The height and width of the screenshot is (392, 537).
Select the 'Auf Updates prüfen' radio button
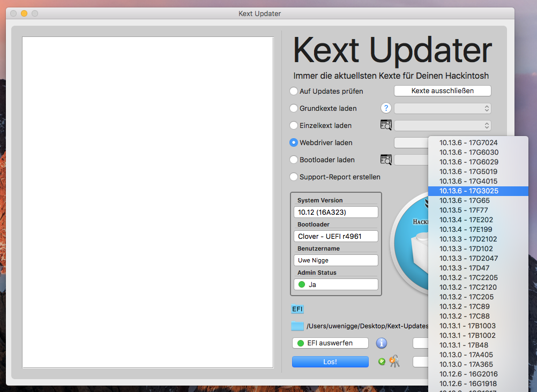pos(294,91)
